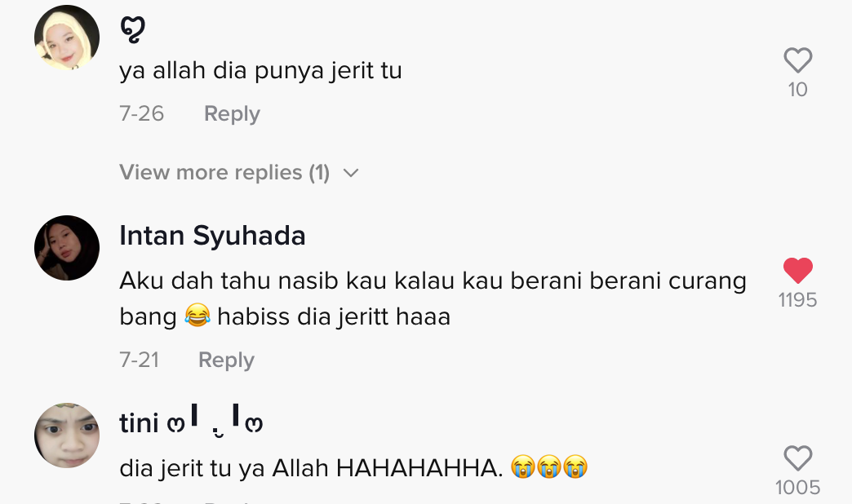Open tini's profile avatar
This screenshot has height=504, width=852.
(x=67, y=435)
